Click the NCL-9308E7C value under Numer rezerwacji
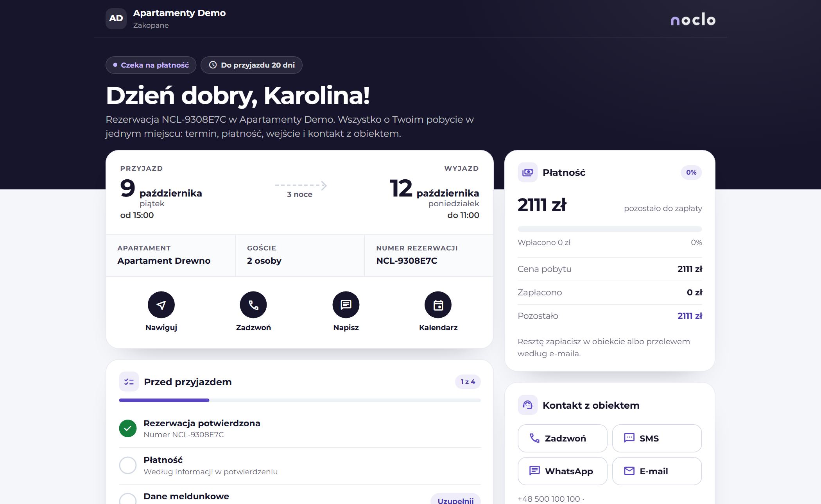The width and height of the screenshot is (821, 504). [x=407, y=261]
